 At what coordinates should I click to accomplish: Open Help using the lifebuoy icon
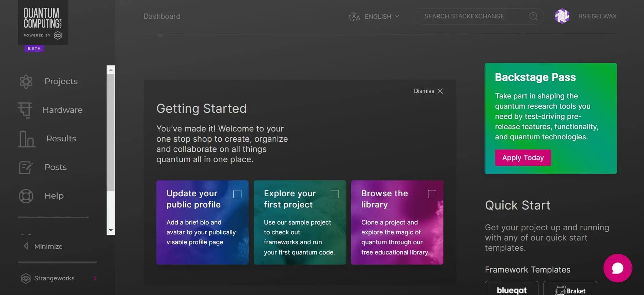pos(26,196)
